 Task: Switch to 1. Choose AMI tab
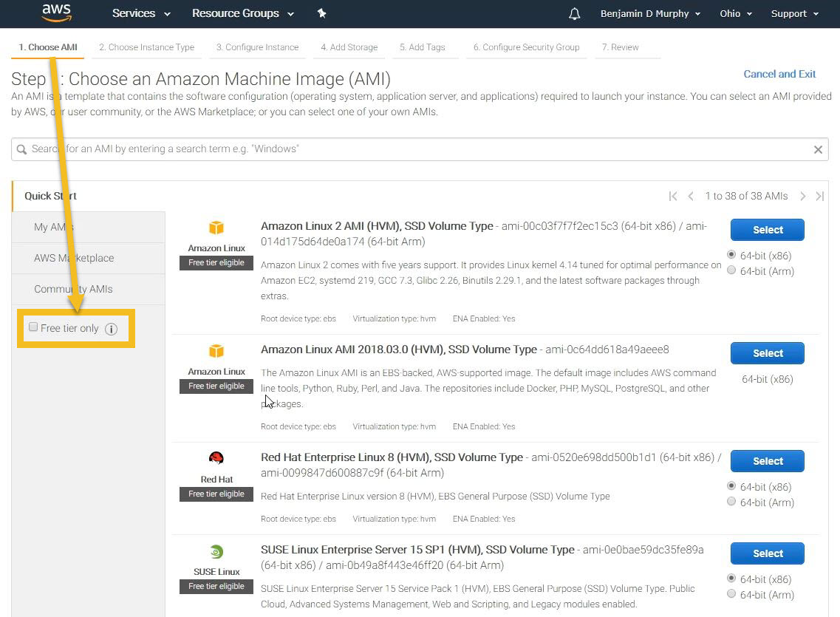tap(48, 48)
